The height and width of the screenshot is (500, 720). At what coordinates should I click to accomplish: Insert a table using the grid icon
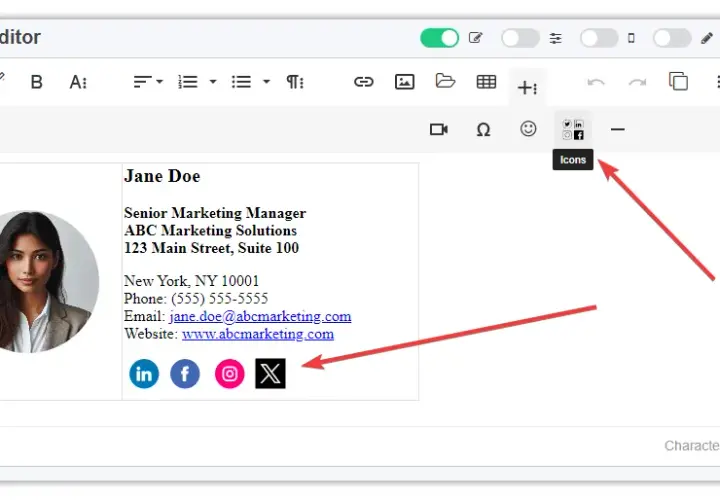[486, 82]
